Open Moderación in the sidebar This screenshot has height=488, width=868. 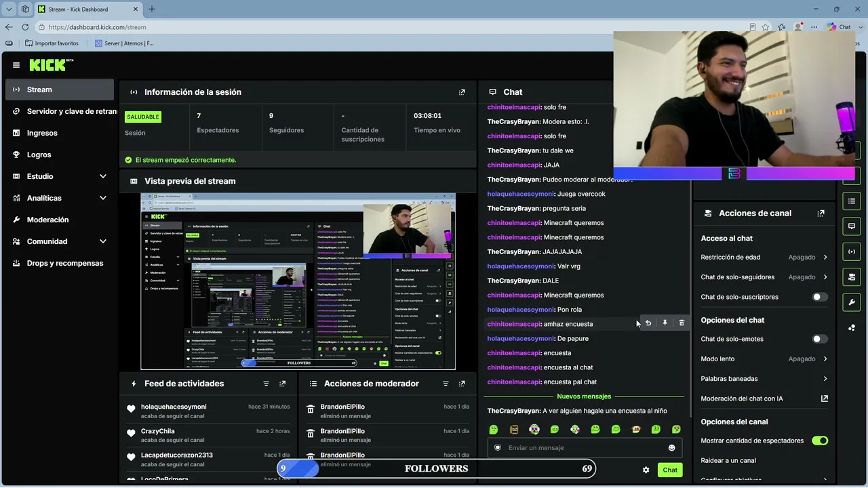[60, 220]
